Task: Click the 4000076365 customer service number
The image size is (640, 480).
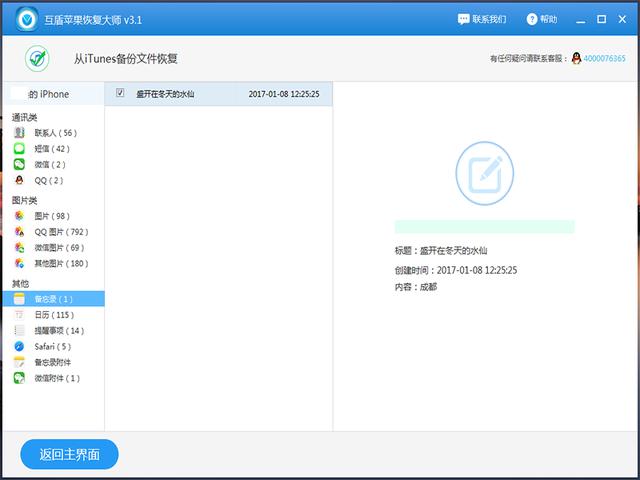Action: click(604, 58)
